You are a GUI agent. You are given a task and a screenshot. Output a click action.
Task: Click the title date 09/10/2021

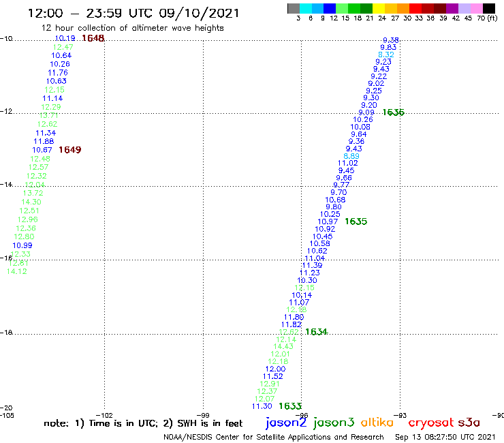pyautogui.click(x=199, y=13)
